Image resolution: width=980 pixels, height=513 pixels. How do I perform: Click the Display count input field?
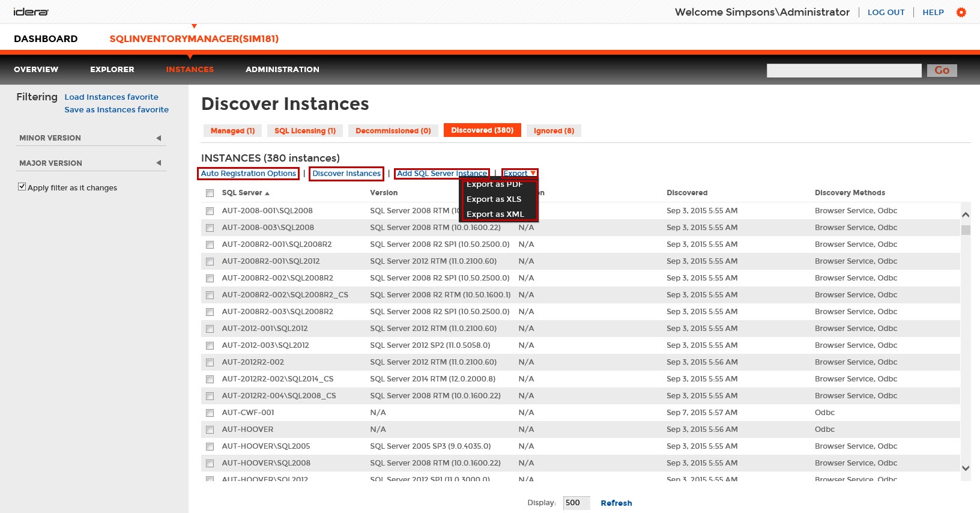coord(576,503)
